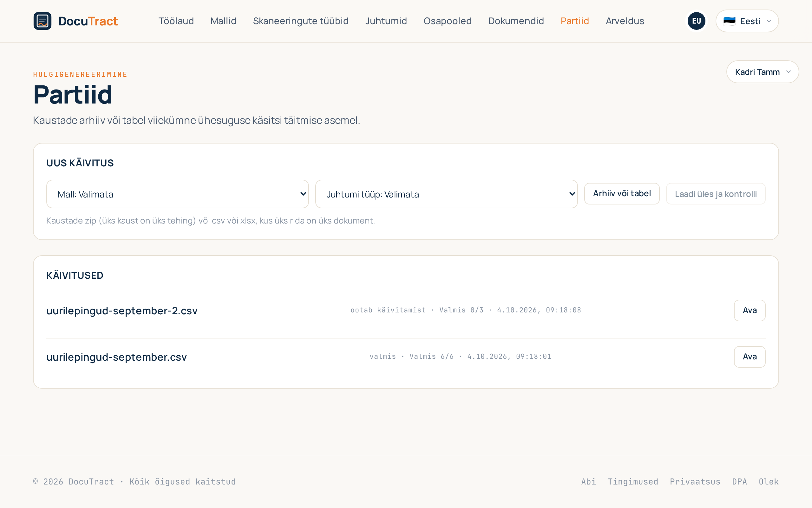Go to Töölaud in navigation

click(176, 21)
